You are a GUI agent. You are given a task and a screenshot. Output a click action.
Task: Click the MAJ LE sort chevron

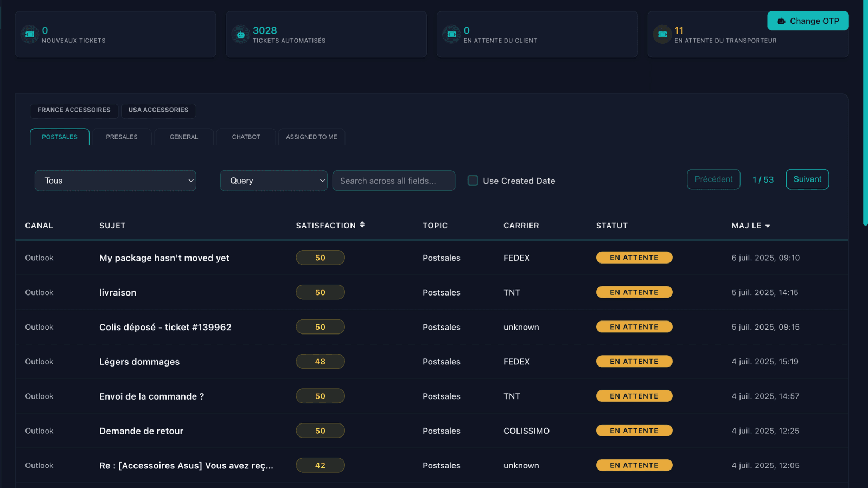point(769,226)
